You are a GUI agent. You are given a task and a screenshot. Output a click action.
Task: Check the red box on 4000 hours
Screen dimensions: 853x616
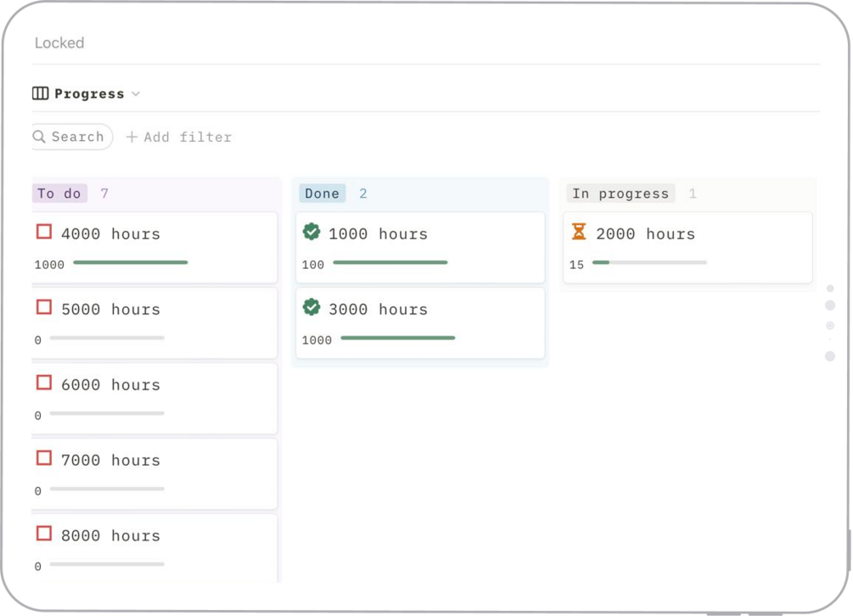coord(44,232)
